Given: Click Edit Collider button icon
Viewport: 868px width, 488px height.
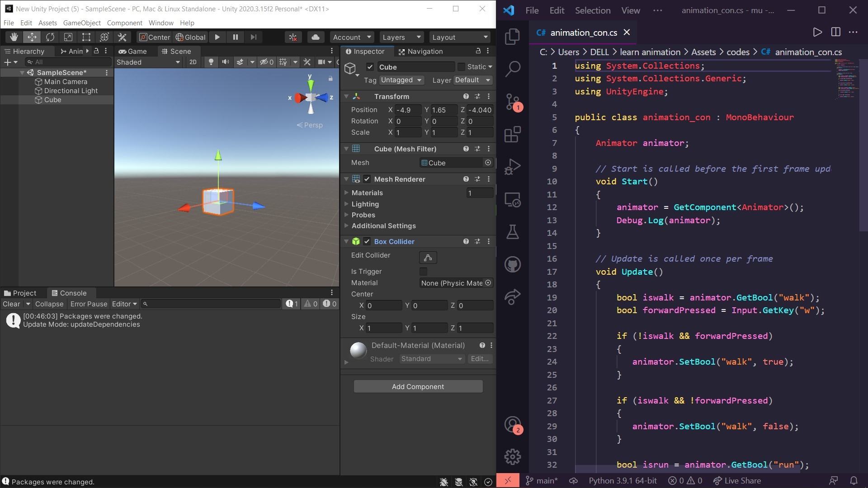Looking at the screenshot, I should click(428, 258).
